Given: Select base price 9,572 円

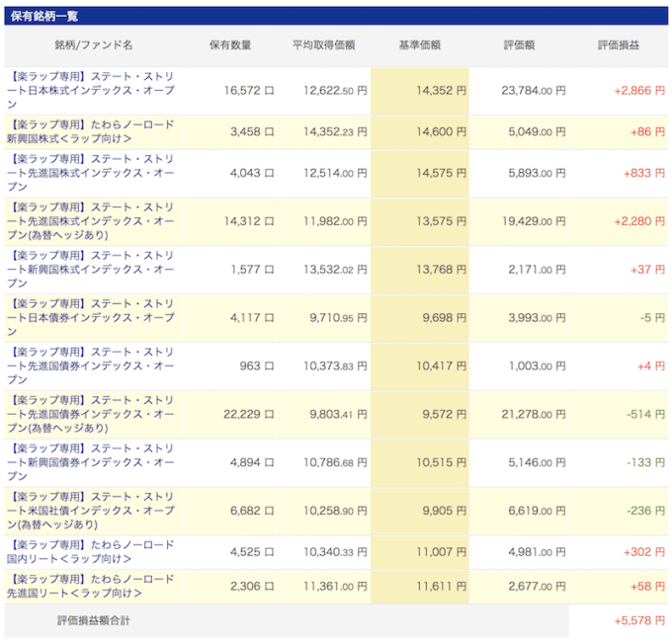Looking at the screenshot, I should (444, 414).
